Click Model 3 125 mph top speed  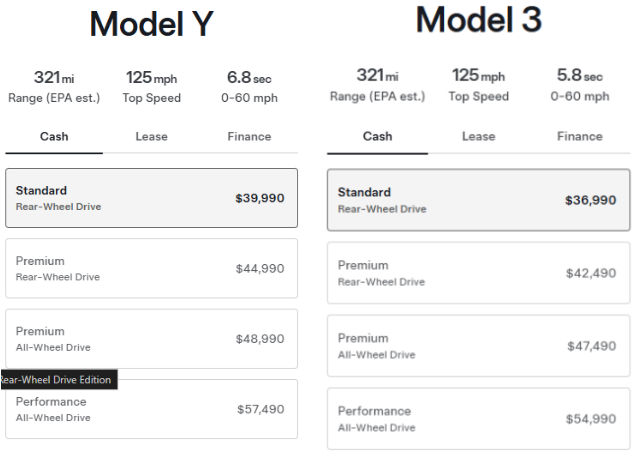478,84
